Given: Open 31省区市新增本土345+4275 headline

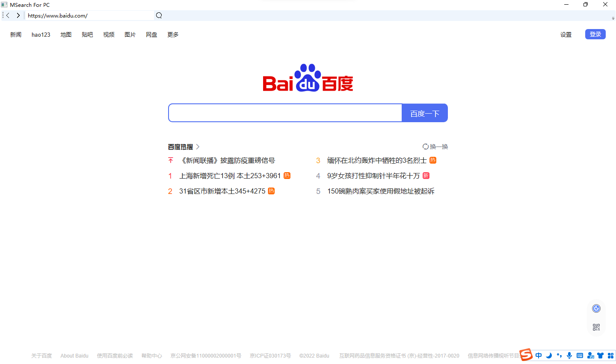Looking at the screenshot, I should point(222,191).
